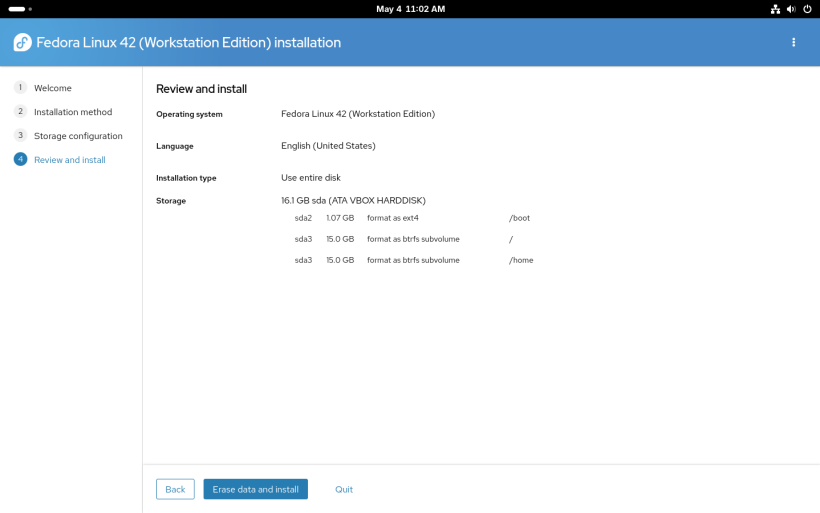
Task: Open the Activities workspace indicator
Action: tap(20, 9)
